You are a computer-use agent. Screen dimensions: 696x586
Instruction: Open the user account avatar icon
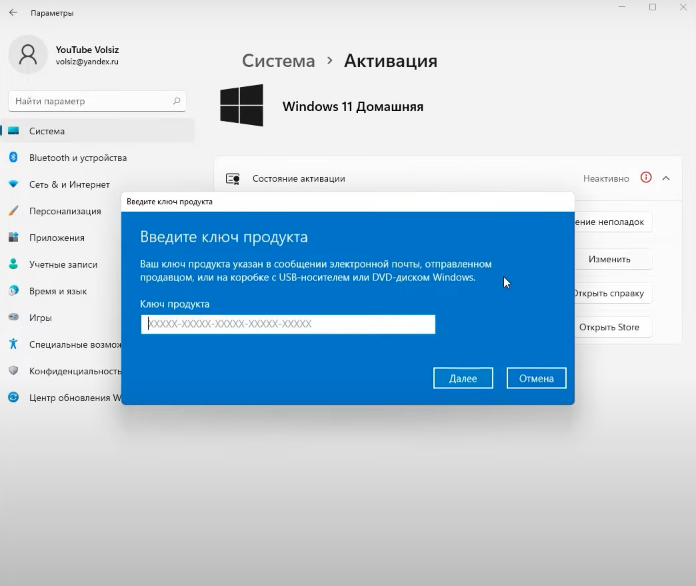[28, 55]
